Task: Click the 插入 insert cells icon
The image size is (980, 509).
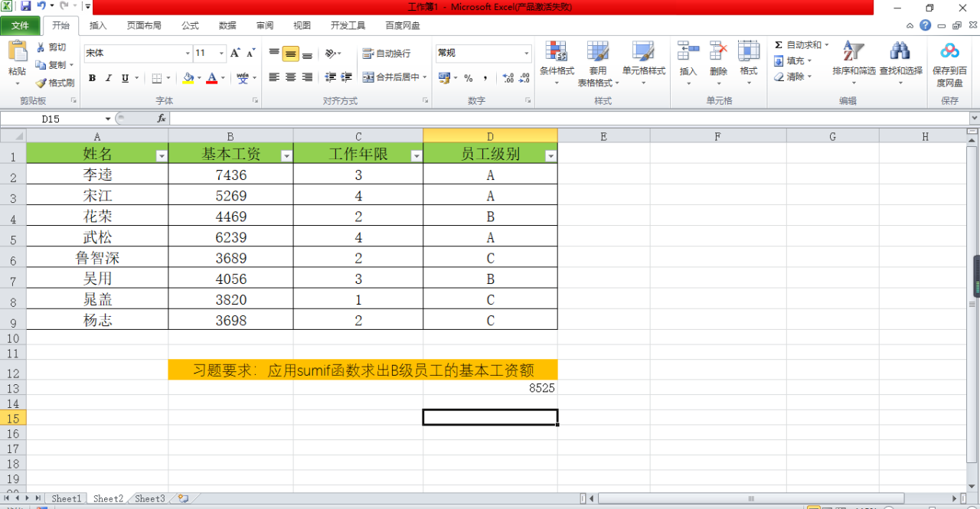Action: pos(688,51)
